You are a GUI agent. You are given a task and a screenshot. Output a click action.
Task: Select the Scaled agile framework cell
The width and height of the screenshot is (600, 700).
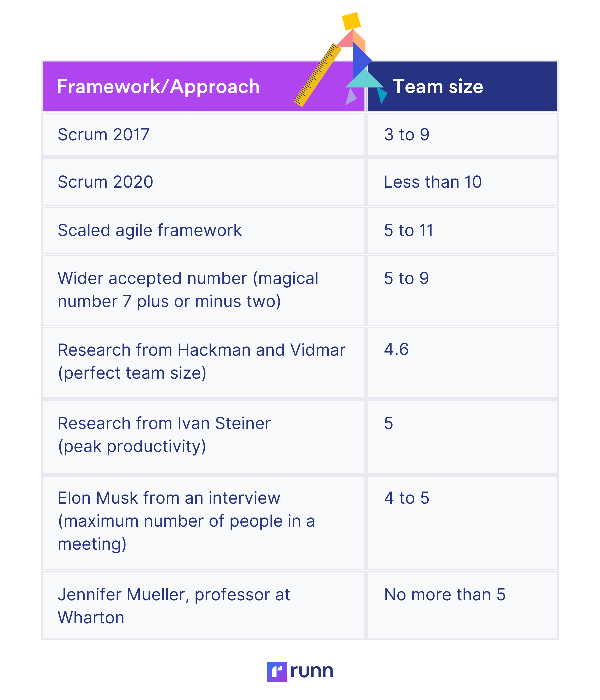click(203, 230)
